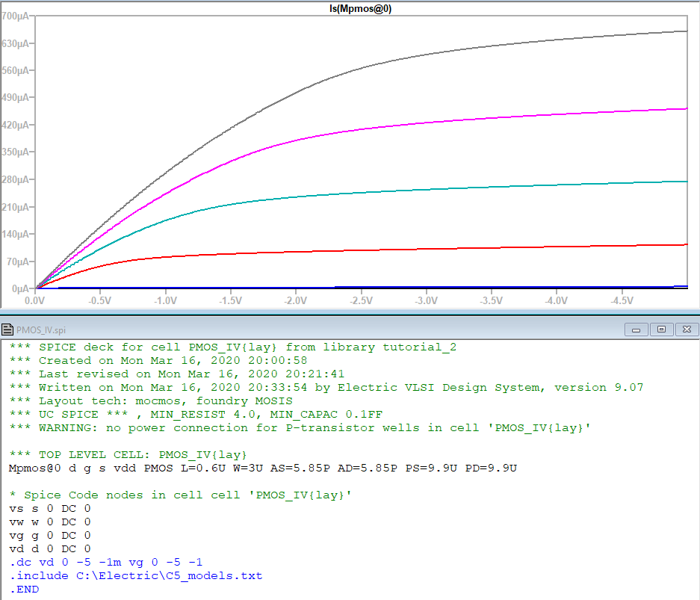Click the gray top curve on plot
Screen dimensions: 700x600
[x=448, y=55]
